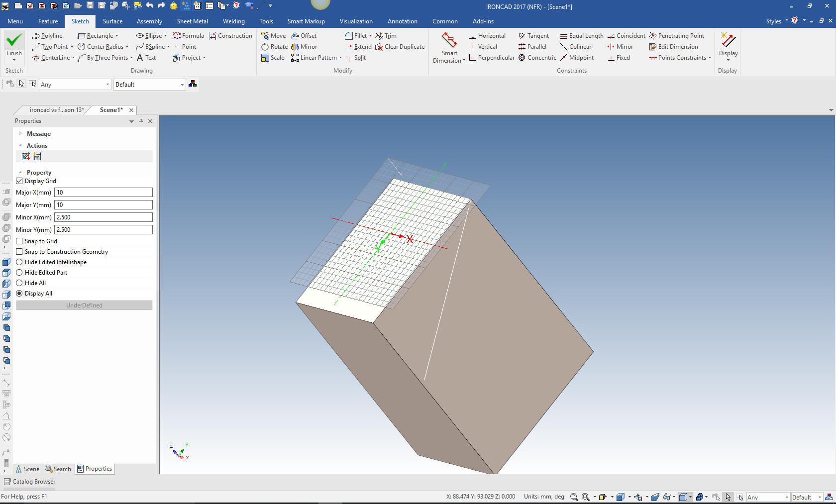Toggle the Display Grid checkbox

[19, 181]
